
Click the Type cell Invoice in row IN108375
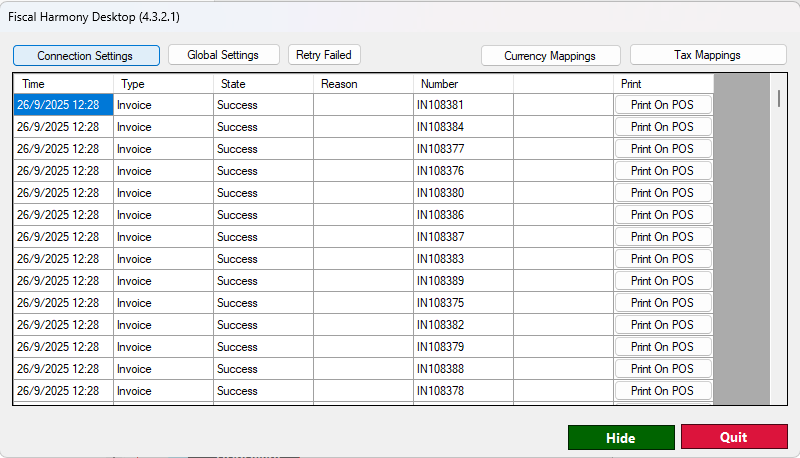tap(163, 302)
